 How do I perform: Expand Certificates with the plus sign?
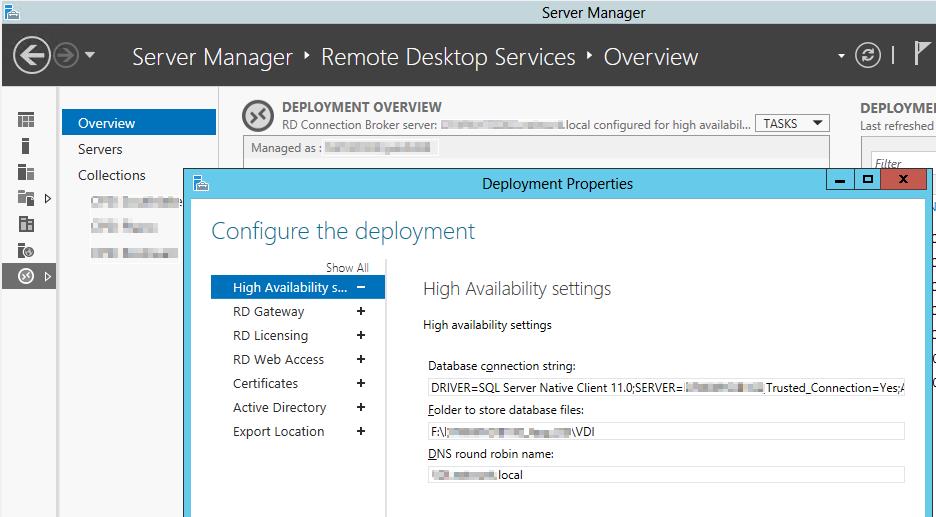361,383
